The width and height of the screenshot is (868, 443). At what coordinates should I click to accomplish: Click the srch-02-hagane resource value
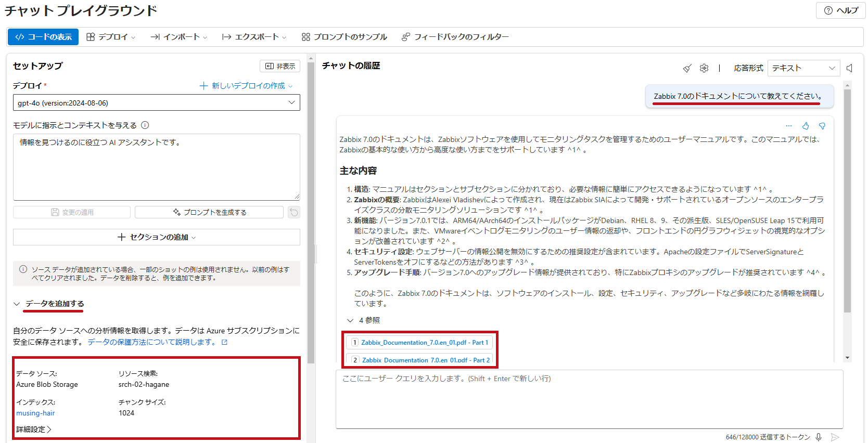pyautogui.click(x=144, y=384)
